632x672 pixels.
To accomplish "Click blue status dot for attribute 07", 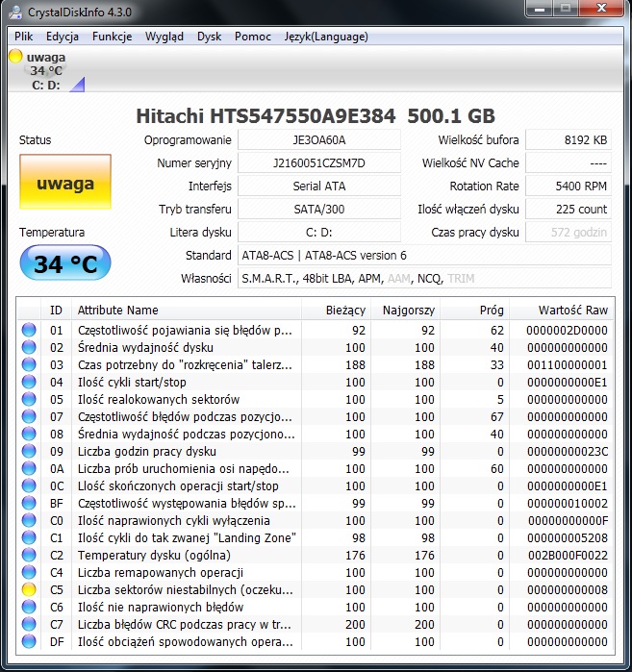I will tap(29, 416).
